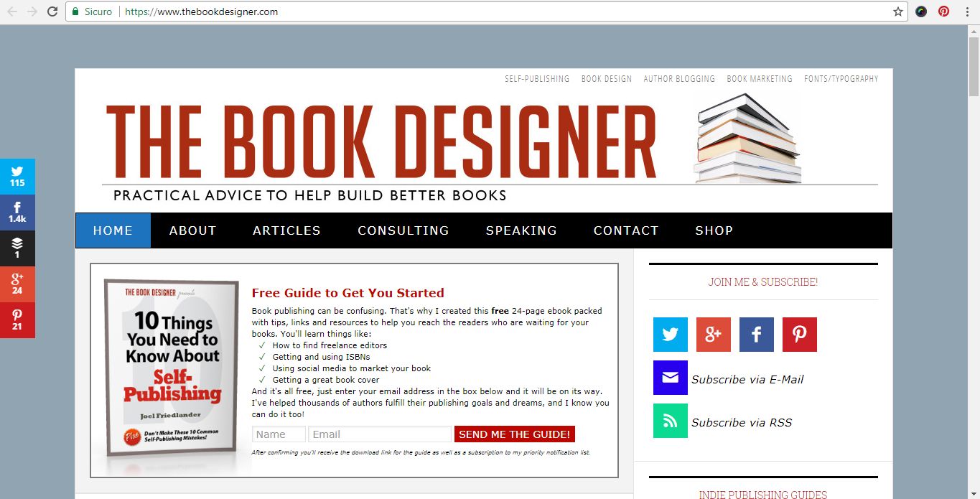
Task: Click the Subscribe via RSS link
Action: pyautogui.click(x=742, y=422)
